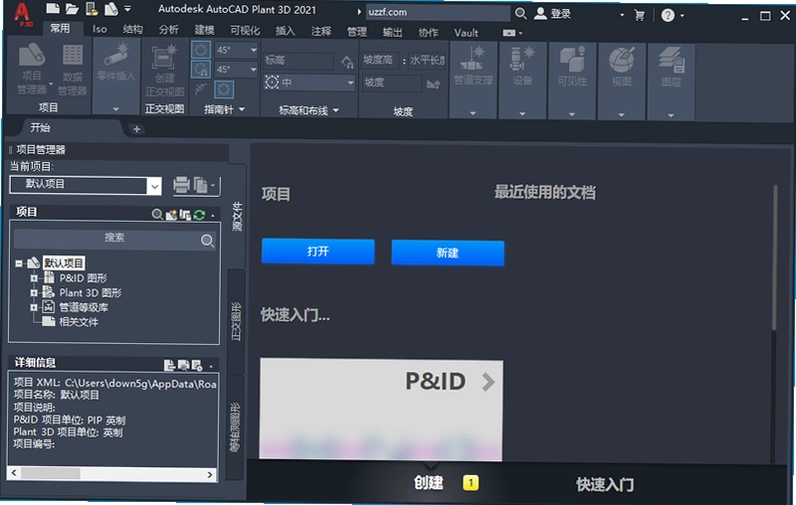Toggle the second compass icon beside lower 45° box
The height and width of the screenshot is (505, 796).
(201, 69)
